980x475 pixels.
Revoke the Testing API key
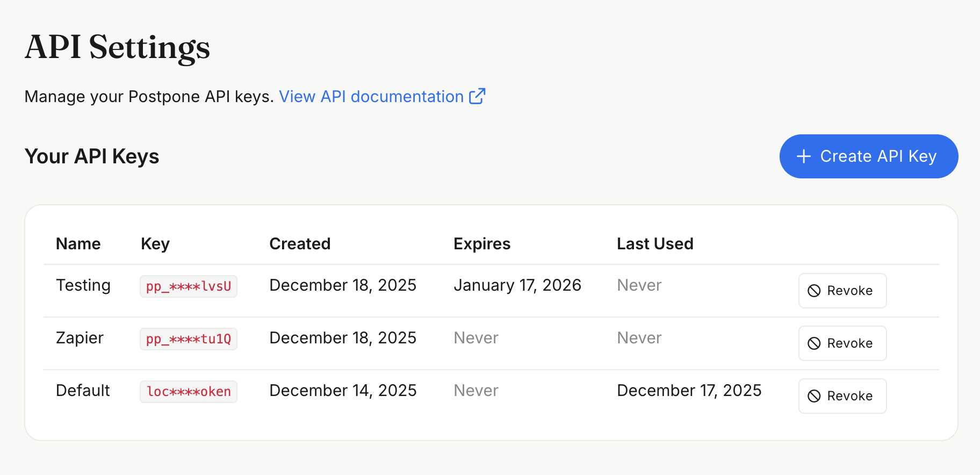[842, 291]
